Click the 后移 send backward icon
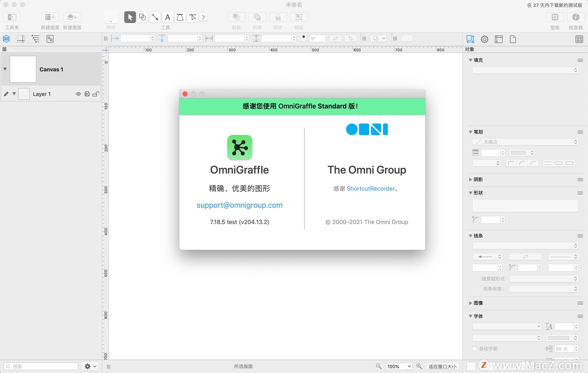The height and width of the screenshot is (373, 588). [257, 17]
